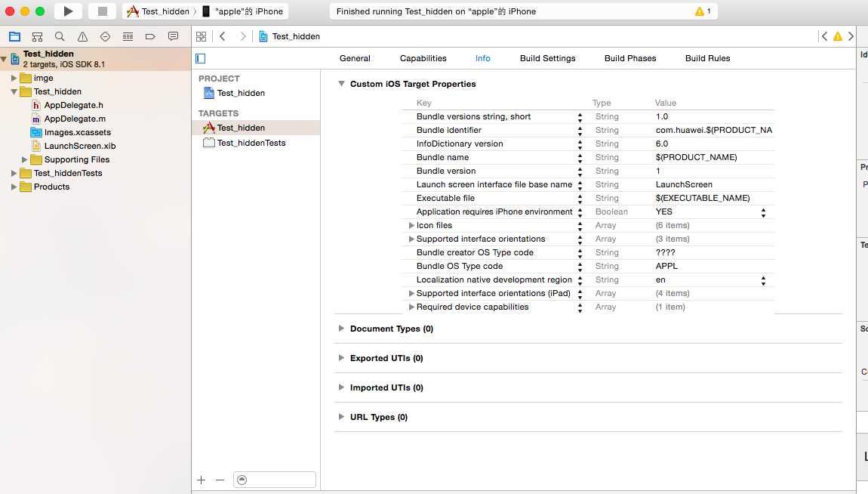Open the Build Settings tab
Image resolution: width=868 pixels, height=494 pixels.
tap(547, 58)
